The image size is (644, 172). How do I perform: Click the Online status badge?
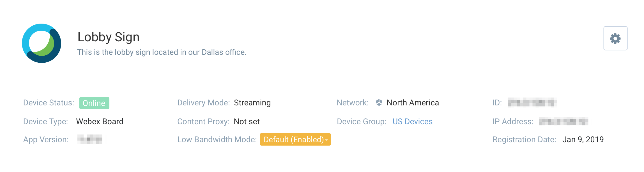(94, 103)
